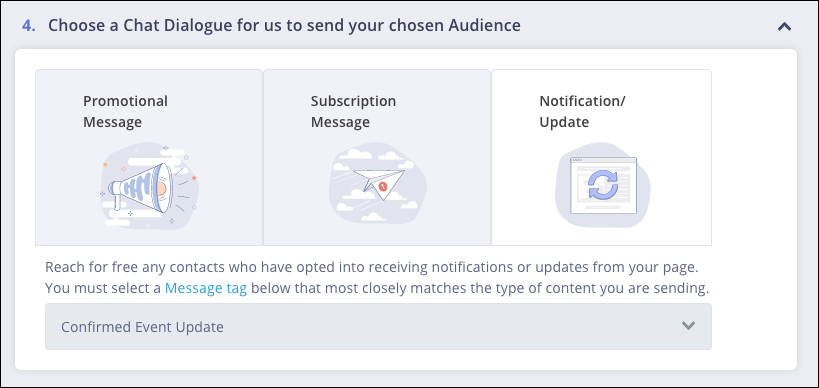
Task: Select the Promotional Message card
Action: tap(149, 157)
